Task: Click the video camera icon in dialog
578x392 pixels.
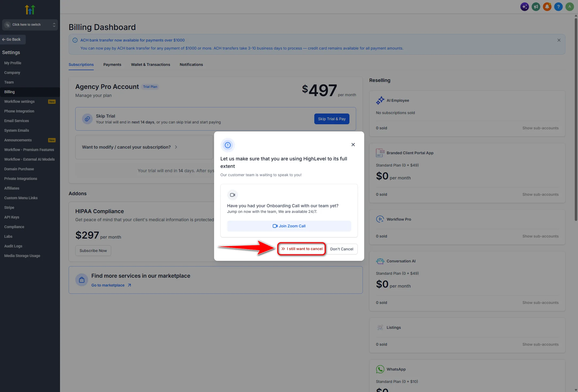Action: (233, 195)
